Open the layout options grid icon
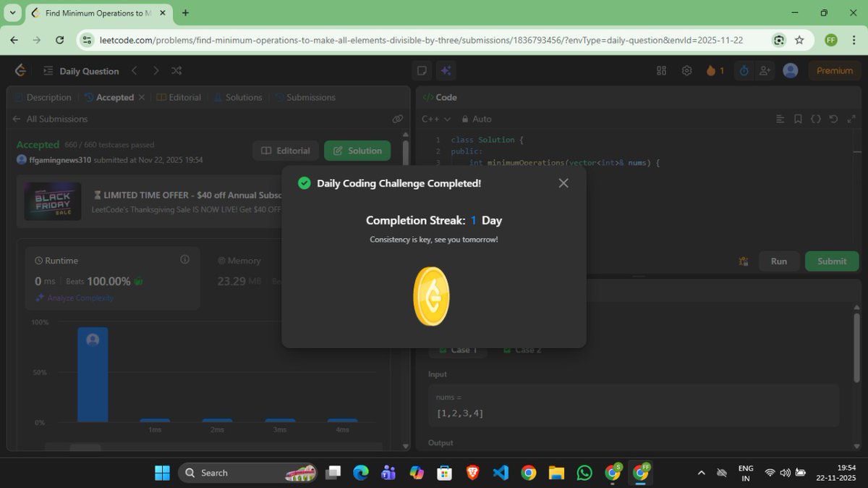Viewport: 868px width, 488px height. pyautogui.click(x=661, y=70)
